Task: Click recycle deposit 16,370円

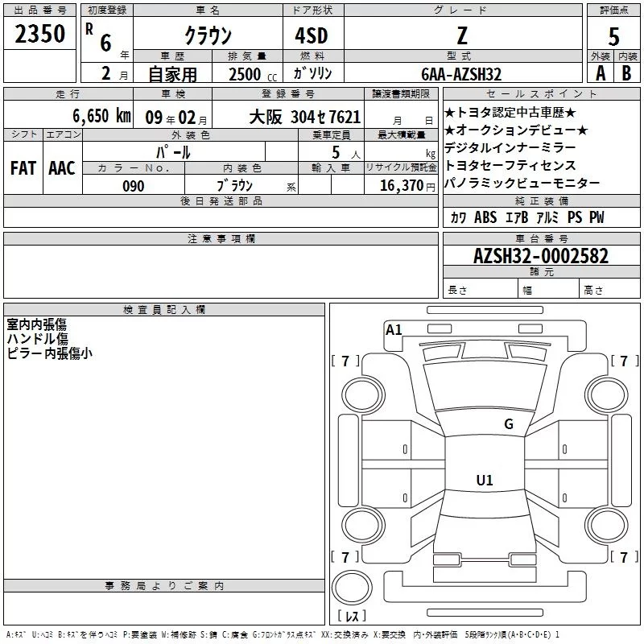Action: [x=407, y=186]
